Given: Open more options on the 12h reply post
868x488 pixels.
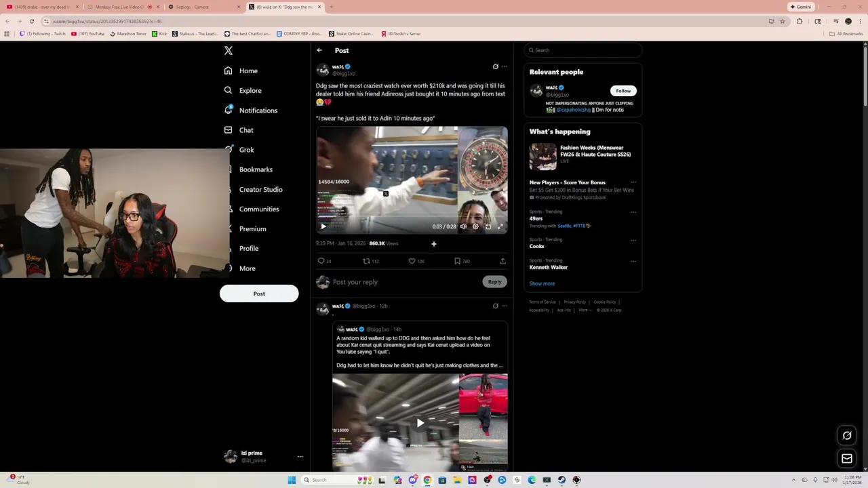Looking at the screenshot, I should [505, 306].
